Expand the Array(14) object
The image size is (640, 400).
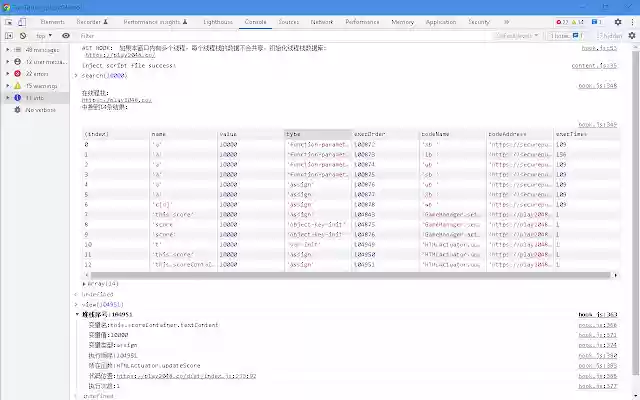click(84, 284)
